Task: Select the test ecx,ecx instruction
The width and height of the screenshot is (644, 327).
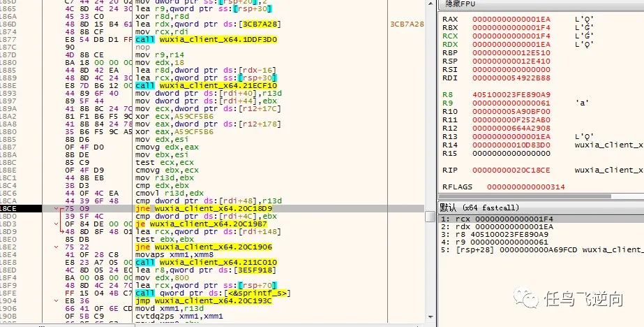Action: [x=163, y=163]
